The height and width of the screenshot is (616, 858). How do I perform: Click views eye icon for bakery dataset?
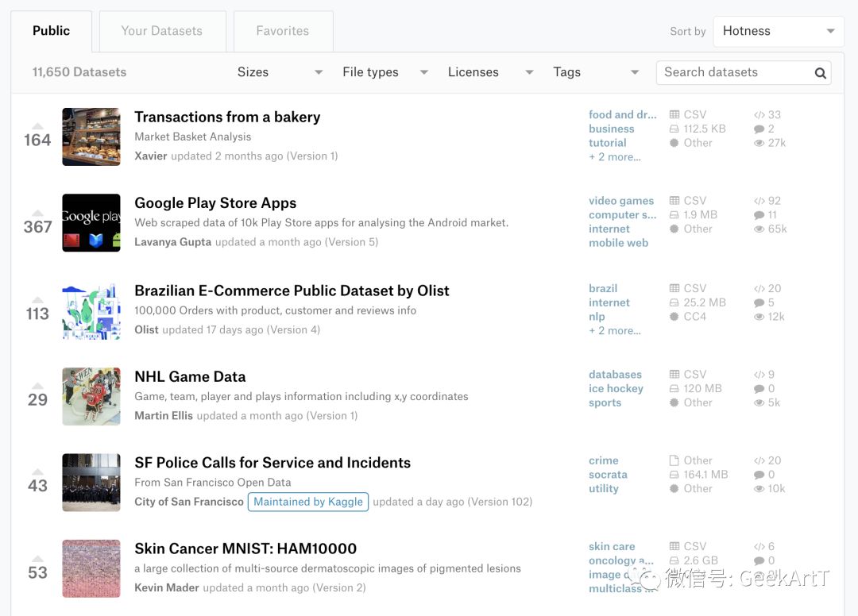click(x=759, y=143)
